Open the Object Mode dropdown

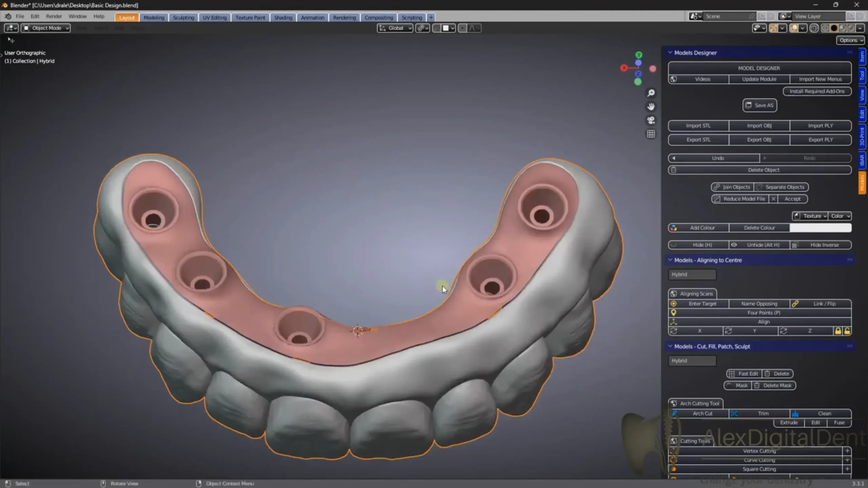[46, 28]
